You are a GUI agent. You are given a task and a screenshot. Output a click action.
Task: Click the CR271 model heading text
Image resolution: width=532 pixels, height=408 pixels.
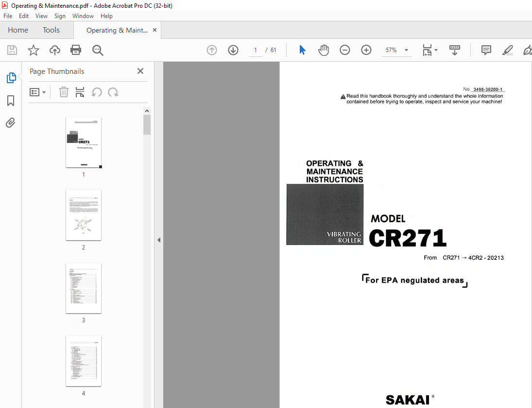coord(408,238)
